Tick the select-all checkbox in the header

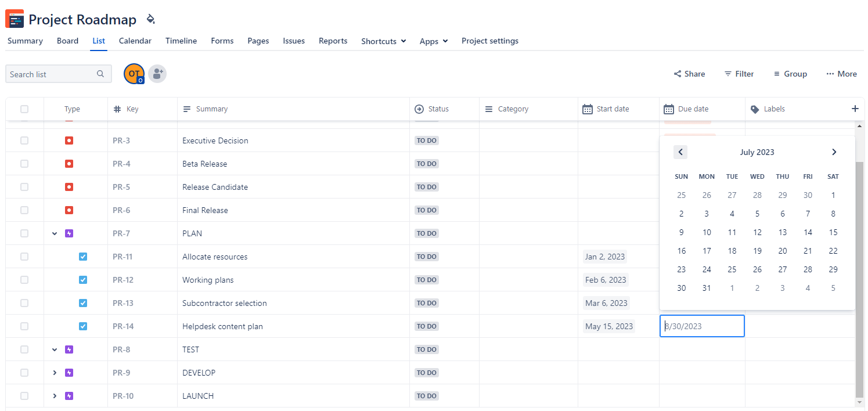pos(24,109)
